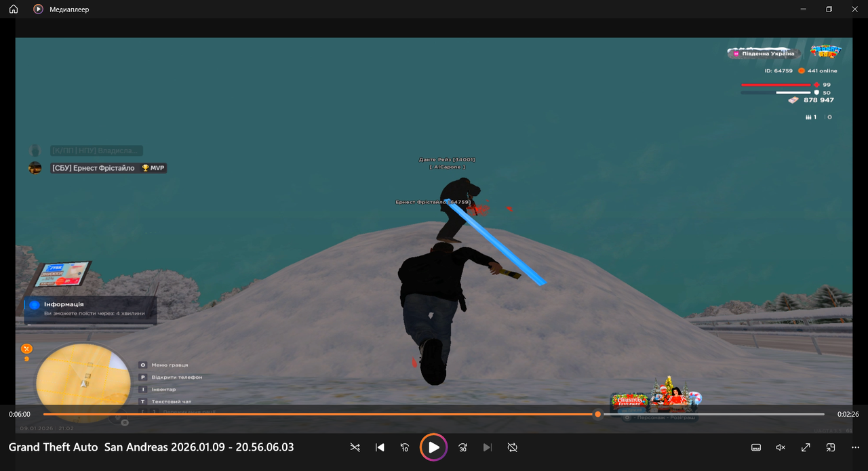Click the [СБУ] Ернест Фрістайло MVP entry
The width and height of the screenshot is (868, 471).
pyautogui.click(x=98, y=168)
